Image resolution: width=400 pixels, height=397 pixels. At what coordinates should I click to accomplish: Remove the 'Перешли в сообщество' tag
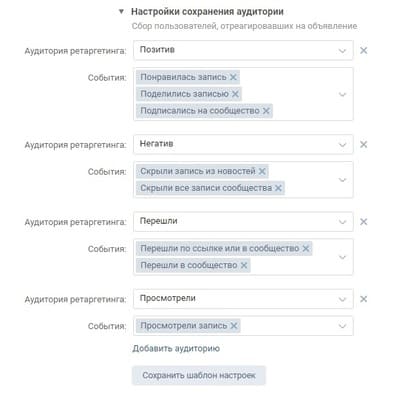tap(244, 265)
